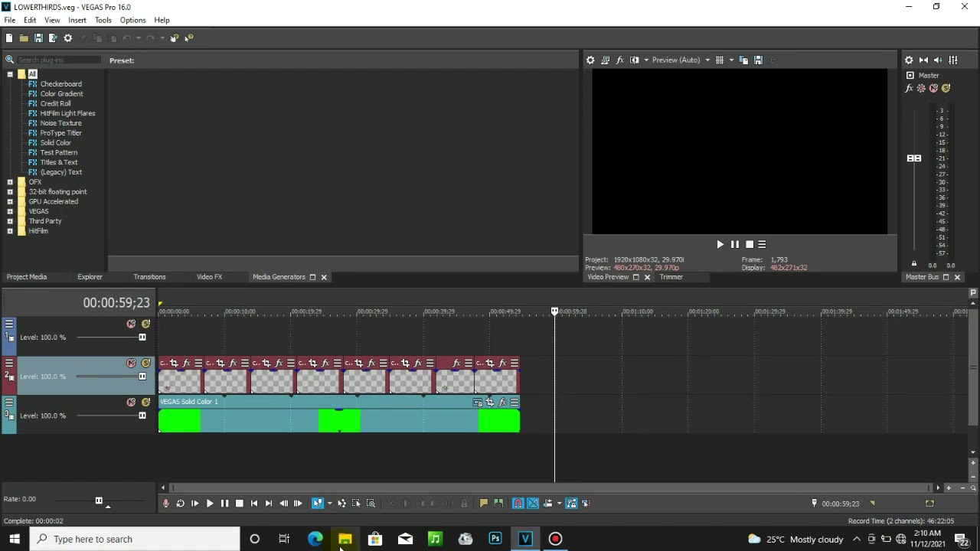
Task: Go to start of timeline
Action: pyautogui.click(x=254, y=503)
